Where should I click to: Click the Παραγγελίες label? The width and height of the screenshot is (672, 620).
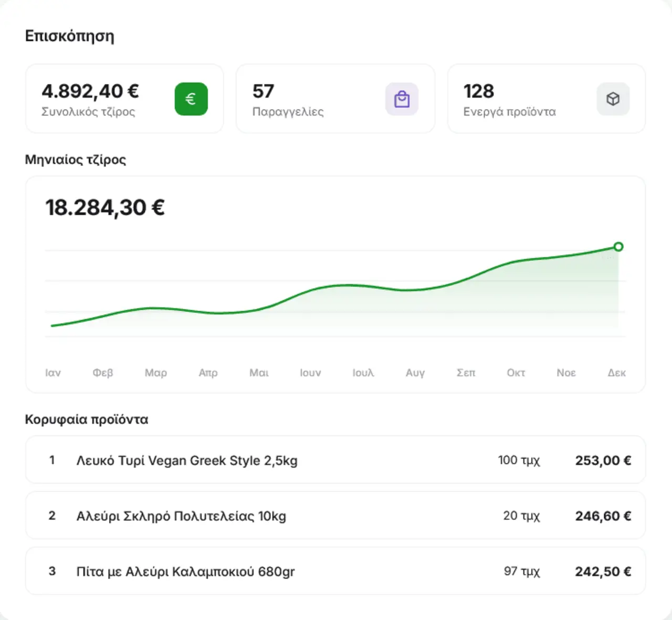coord(288,112)
